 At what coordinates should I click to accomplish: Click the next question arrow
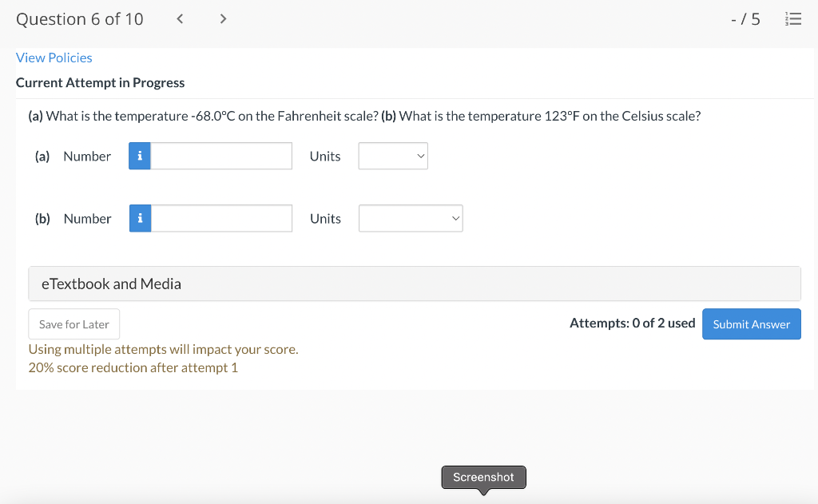pyautogui.click(x=223, y=18)
